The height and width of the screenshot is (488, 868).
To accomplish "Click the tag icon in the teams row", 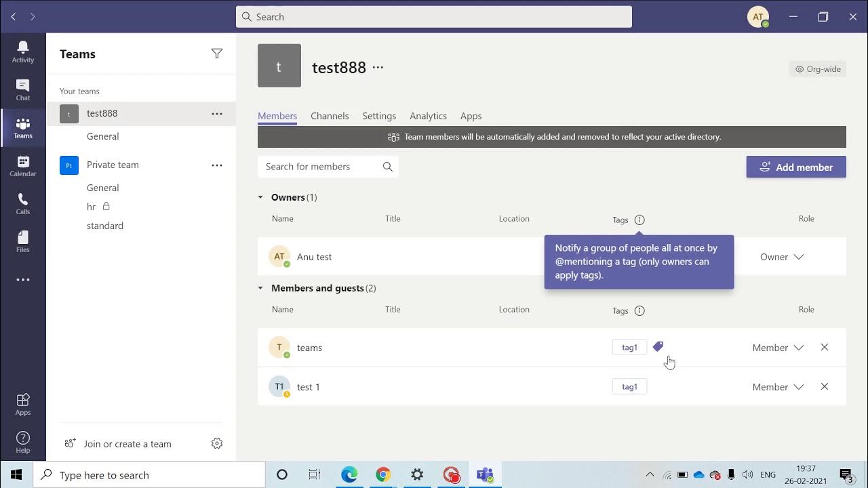I will point(658,347).
